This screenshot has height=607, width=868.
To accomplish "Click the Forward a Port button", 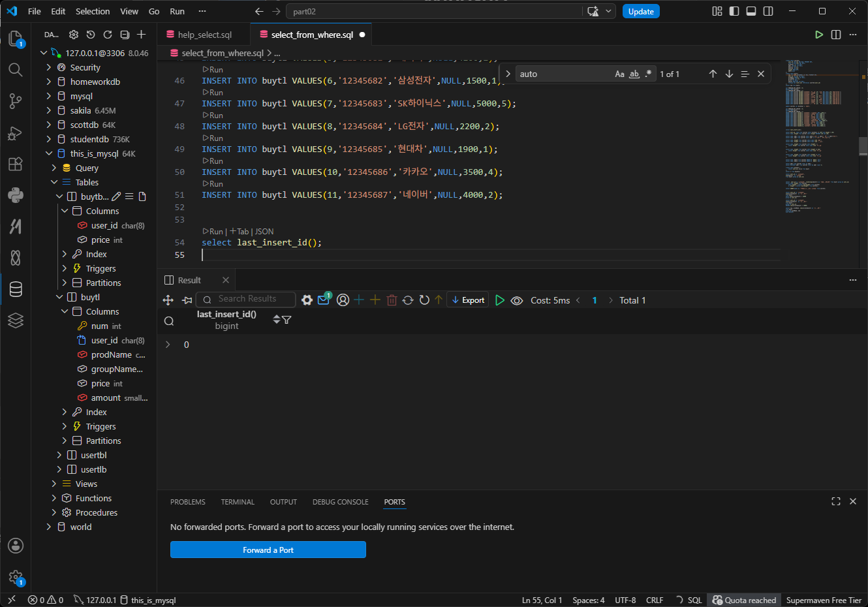I will 268,550.
